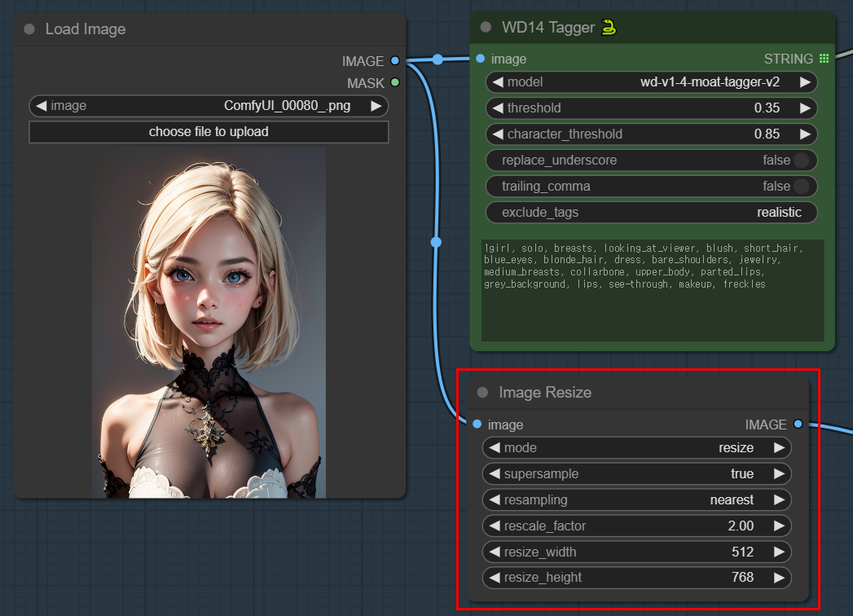Select next model in WD14 Tagger
853x616 pixels.
click(x=805, y=82)
